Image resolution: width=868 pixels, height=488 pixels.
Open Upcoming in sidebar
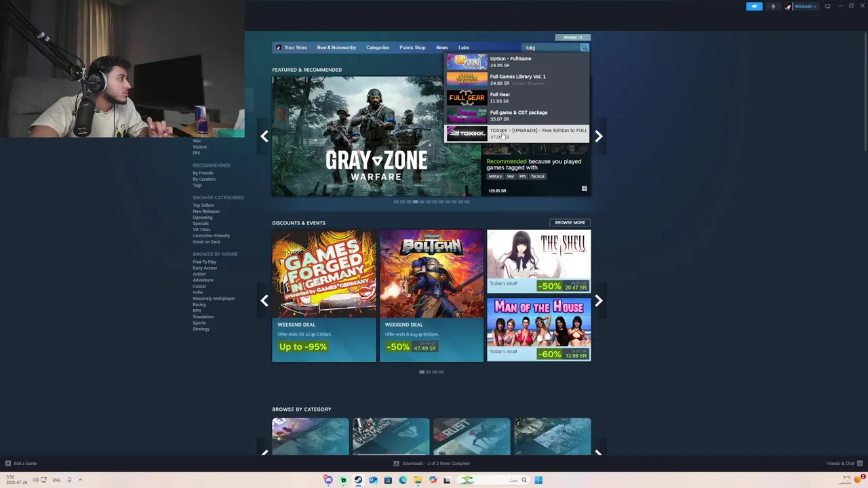coord(203,218)
